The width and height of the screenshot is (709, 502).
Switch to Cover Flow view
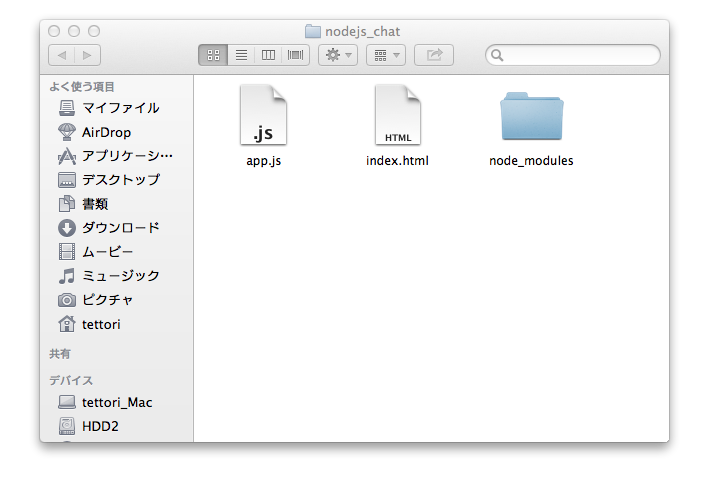[296, 55]
